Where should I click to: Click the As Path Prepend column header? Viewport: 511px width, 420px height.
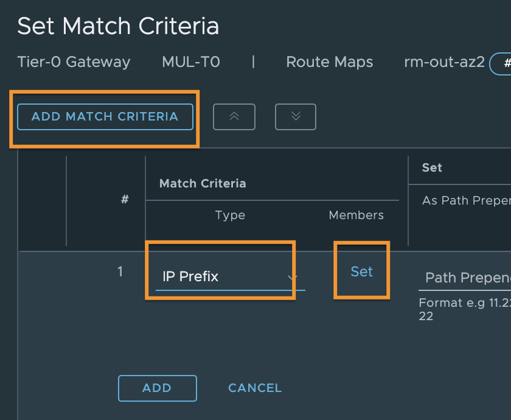(467, 200)
